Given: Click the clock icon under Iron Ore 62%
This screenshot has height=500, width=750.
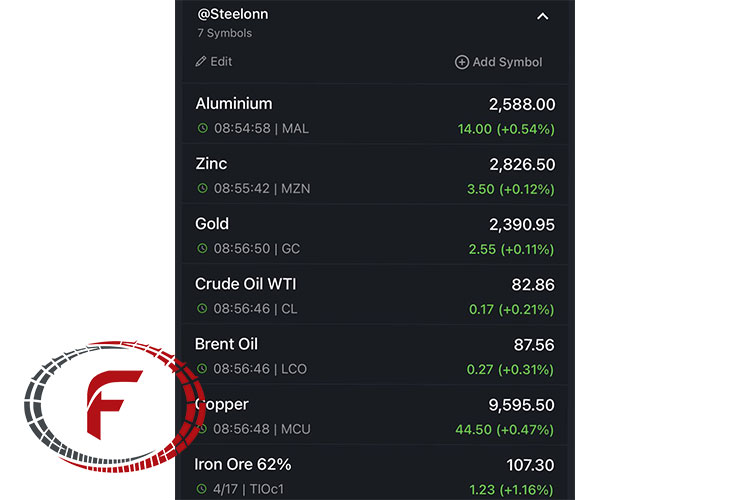Looking at the screenshot, I should coord(202,489).
